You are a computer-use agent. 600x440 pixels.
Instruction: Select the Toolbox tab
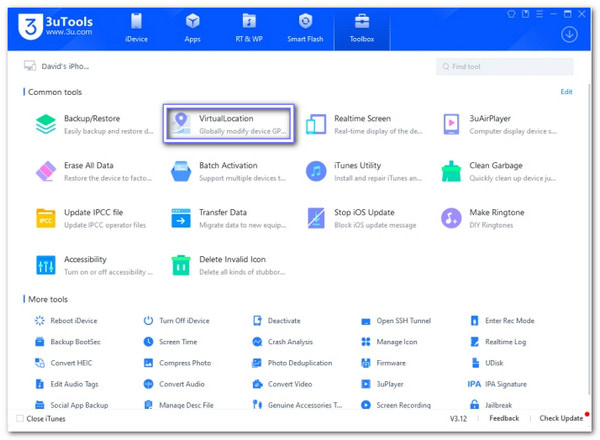362,29
